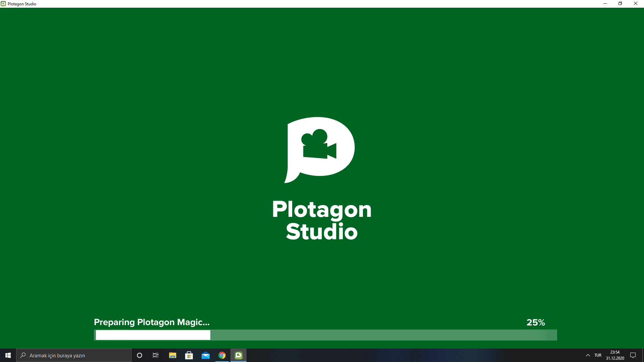
Task: Open the Action Center notifications icon
Action: click(x=633, y=355)
